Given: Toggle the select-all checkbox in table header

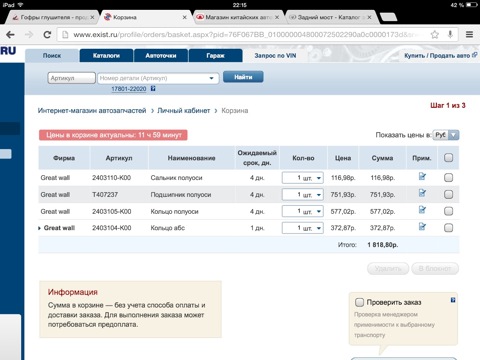Looking at the screenshot, I should coord(448,158).
